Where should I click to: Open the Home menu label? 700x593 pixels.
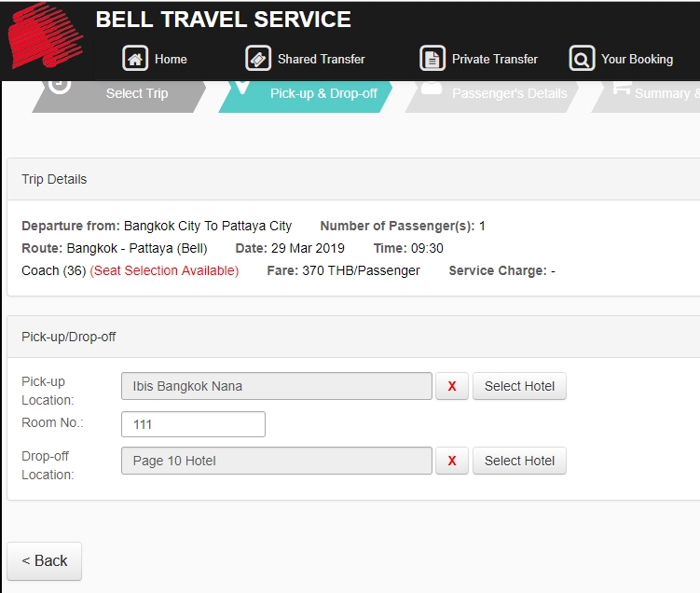[171, 59]
